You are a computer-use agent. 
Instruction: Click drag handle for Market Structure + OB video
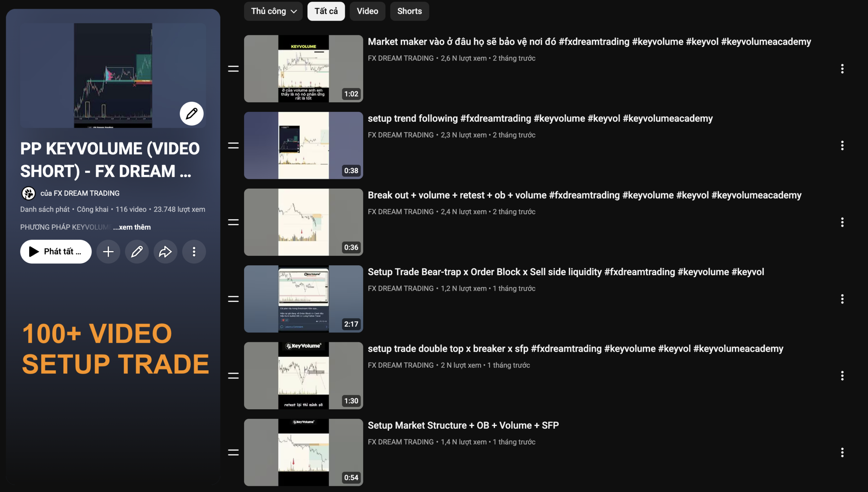pos(233,452)
